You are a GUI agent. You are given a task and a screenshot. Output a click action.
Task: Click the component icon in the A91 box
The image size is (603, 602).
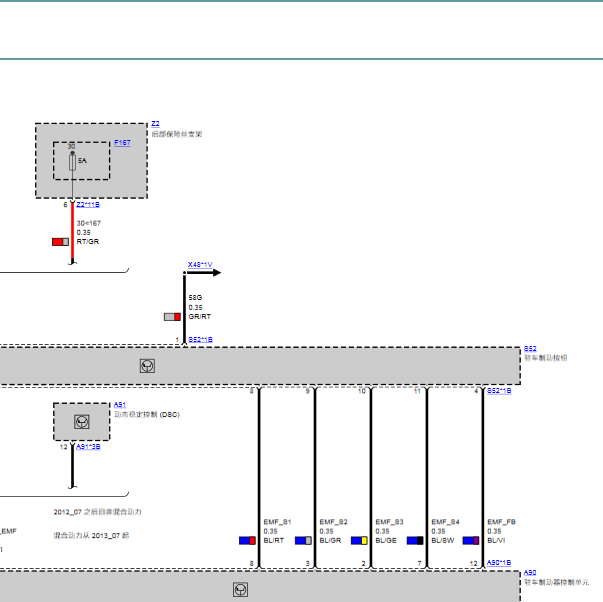click(82, 422)
